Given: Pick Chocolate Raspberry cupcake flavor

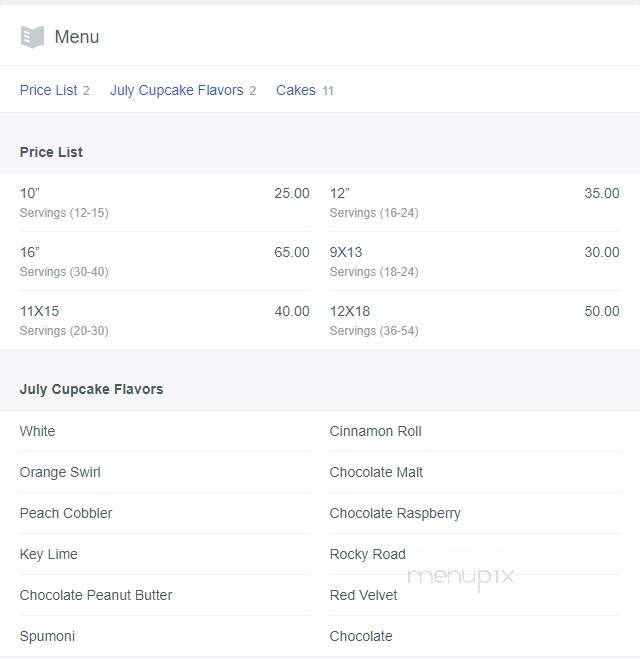Looking at the screenshot, I should tap(474, 513).
